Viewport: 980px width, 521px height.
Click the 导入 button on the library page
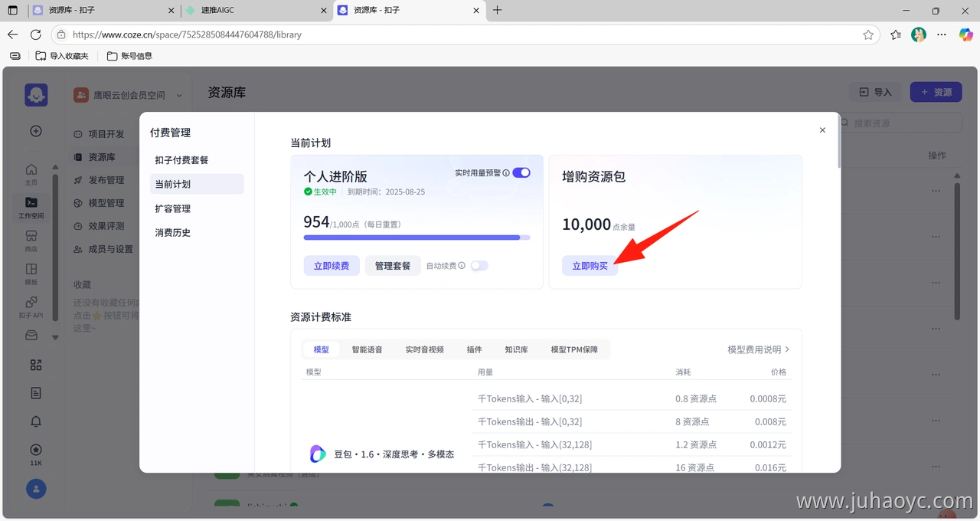876,92
